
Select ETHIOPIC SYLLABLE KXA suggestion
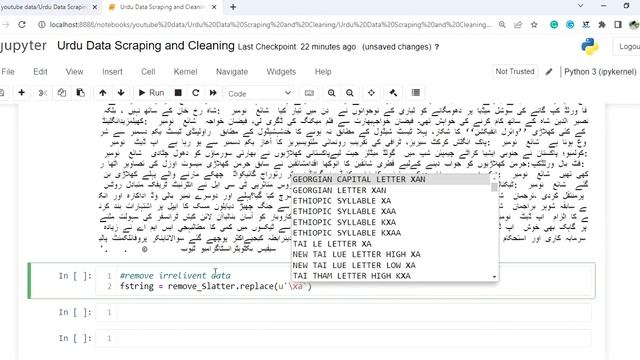pyautogui.click(x=391, y=222)
